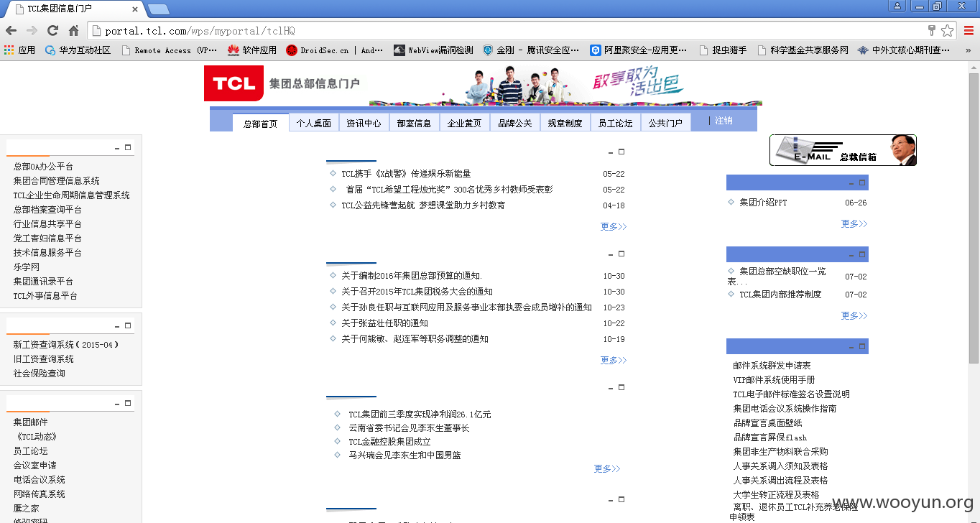Image resolution: width=980 pixels, height=523 pixels.
Task: Switch to the 个人桌面 tab
Action: pyautogui.click(x=314, y=123)
